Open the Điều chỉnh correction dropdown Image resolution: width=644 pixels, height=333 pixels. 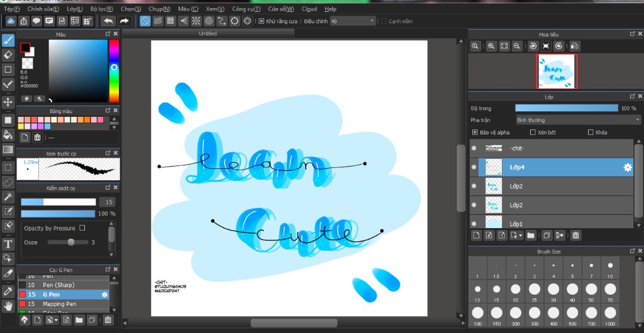353,21
